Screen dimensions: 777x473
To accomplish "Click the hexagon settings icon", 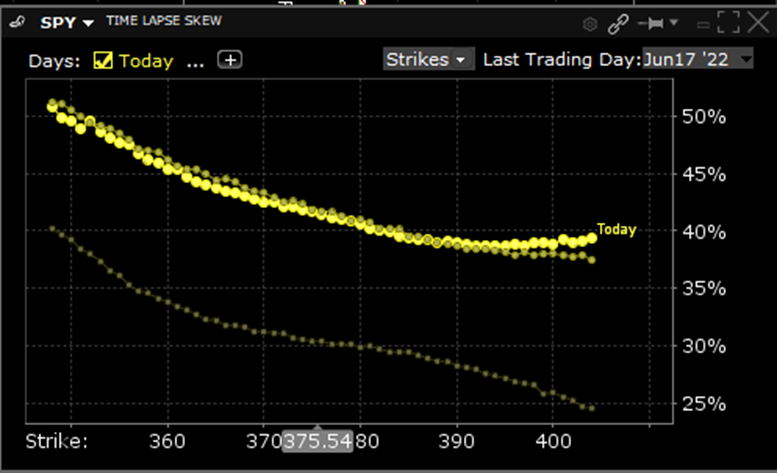I will click(x=590, y=24).
